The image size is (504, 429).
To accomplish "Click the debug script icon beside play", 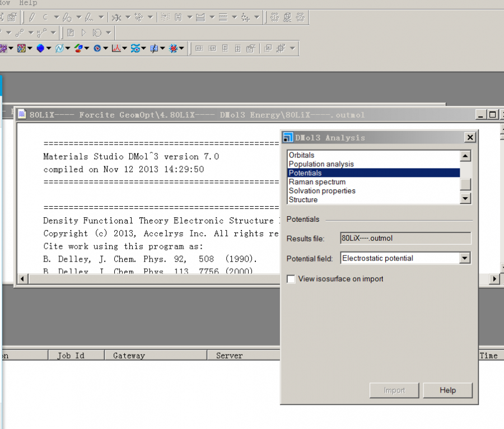I will pyautogui.click(x=97, y=32).
